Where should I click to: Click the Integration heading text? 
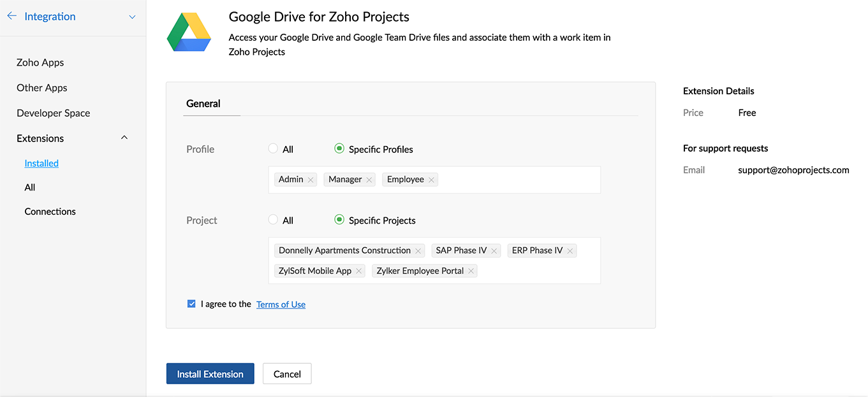(x=50, y=17)
